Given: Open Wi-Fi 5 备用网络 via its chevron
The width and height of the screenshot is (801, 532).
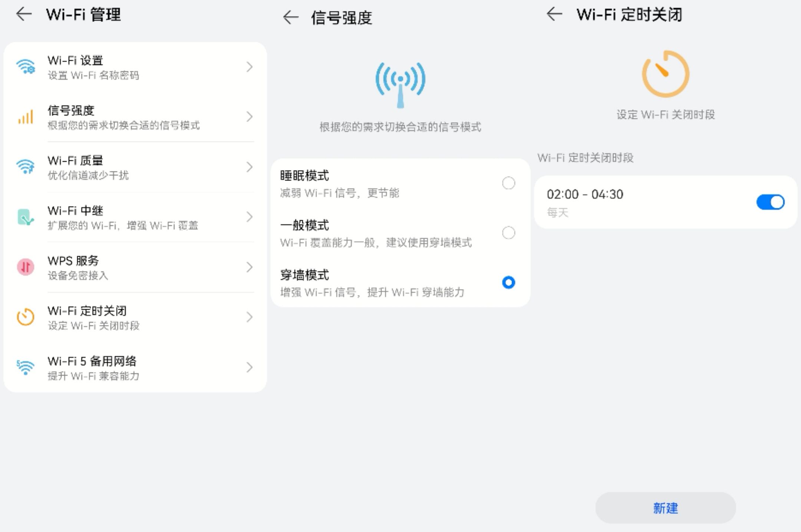Looking at the screenshot, I should point(250,367).
